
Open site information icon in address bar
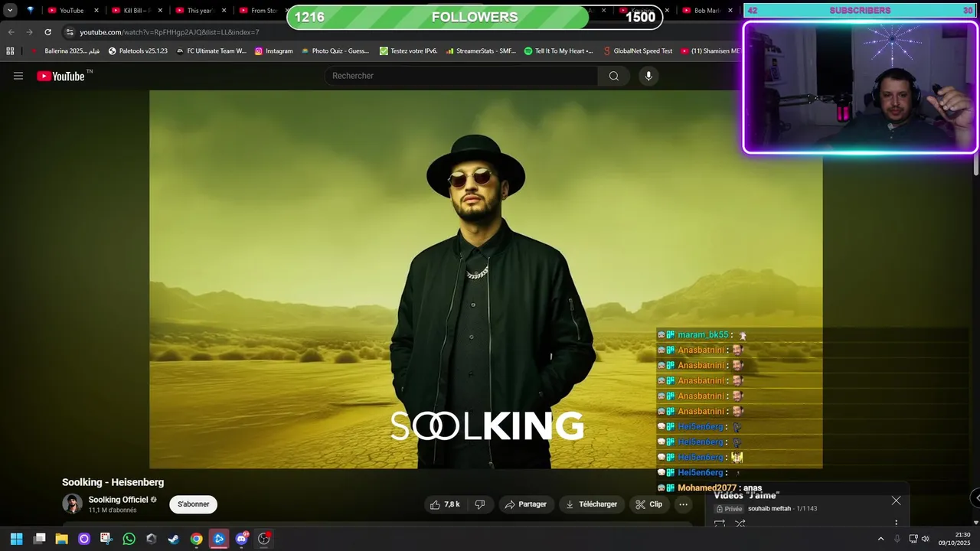[x=70, y=32]
